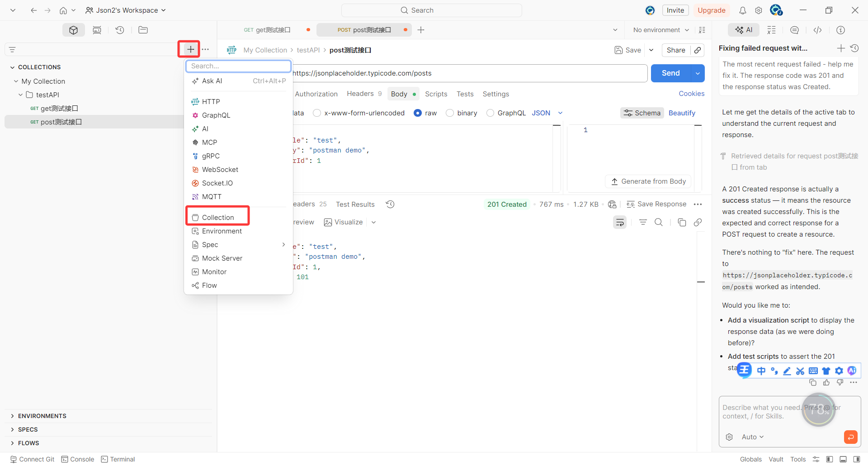Open Send options arrow

[698, 73]
